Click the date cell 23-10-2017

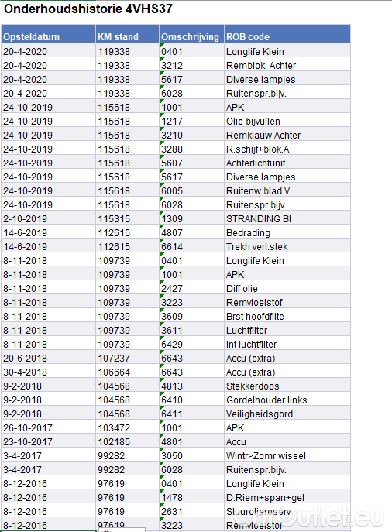click(48, 441)
